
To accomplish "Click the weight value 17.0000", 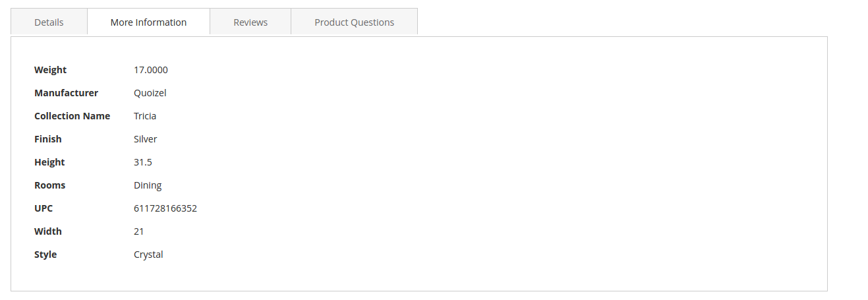I will pos(150,70).
